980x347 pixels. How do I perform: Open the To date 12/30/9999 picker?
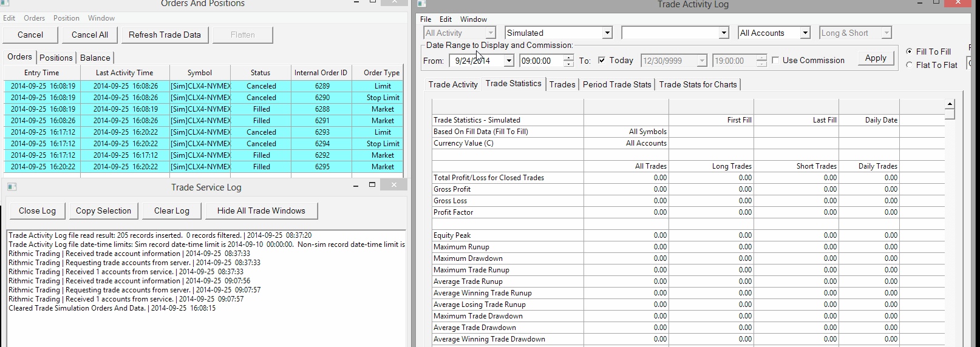(702, 61)
